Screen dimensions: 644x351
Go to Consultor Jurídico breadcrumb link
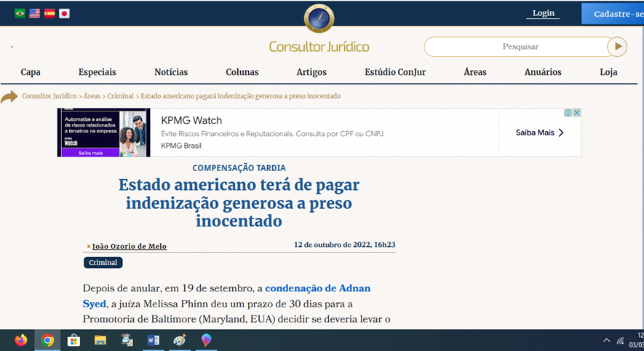click(49, 96)
